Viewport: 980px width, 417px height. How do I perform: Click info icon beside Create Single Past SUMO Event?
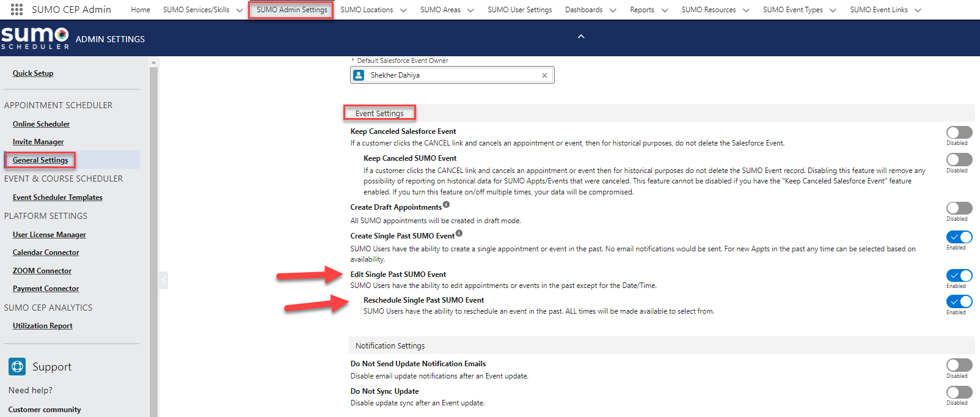[459, 234]
